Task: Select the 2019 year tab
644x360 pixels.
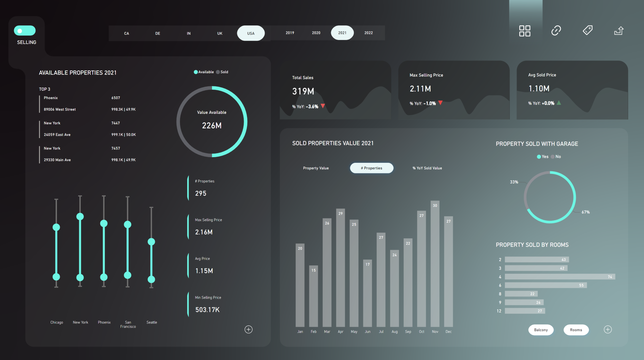Action: (x=289, y=33)
